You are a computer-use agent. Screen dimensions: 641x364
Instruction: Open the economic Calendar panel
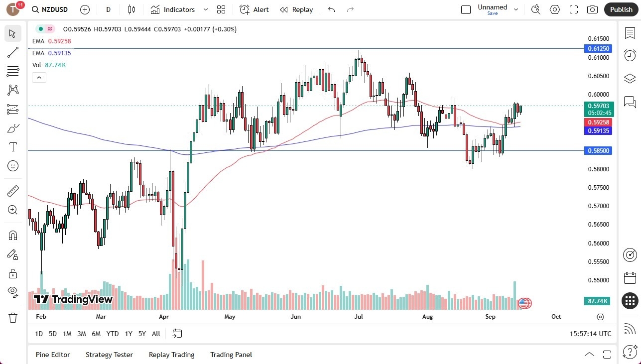tap(630, 278)
